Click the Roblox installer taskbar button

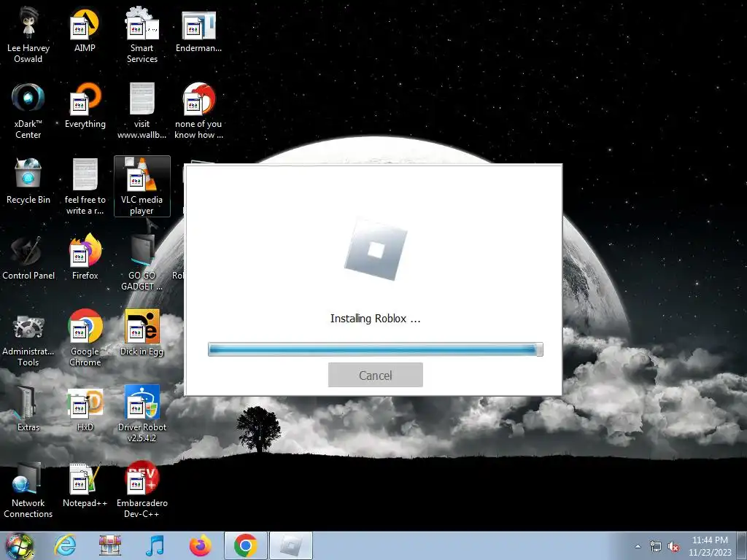(x=291, y=545)
